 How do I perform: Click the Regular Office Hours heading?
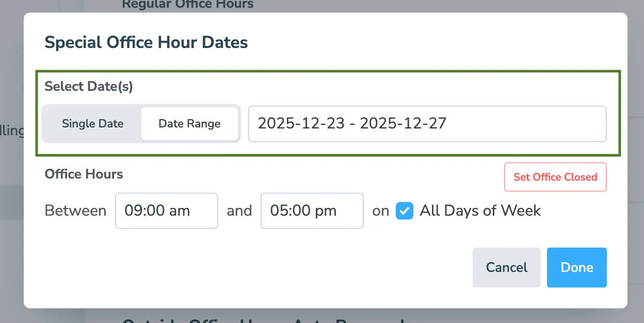[187, 4]
